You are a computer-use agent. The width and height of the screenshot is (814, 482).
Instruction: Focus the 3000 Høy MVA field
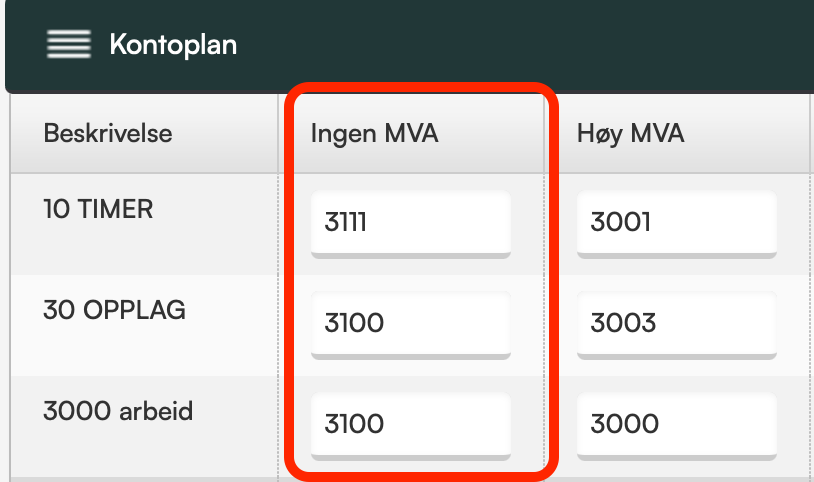click(x=676, y=425)
